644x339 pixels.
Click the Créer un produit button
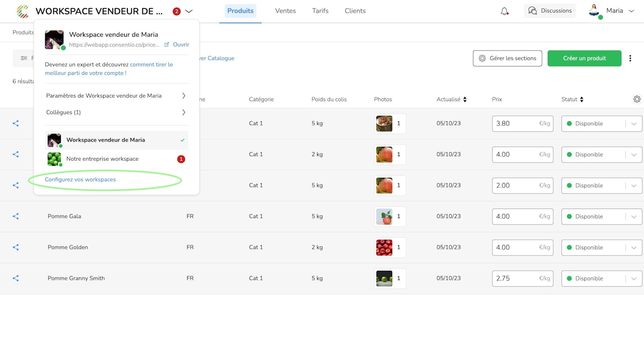coord(584,58)
